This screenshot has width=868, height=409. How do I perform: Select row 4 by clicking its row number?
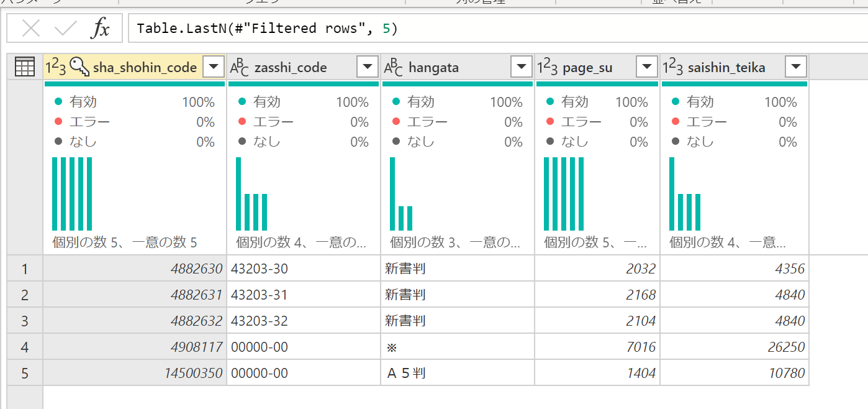[24, 346]
